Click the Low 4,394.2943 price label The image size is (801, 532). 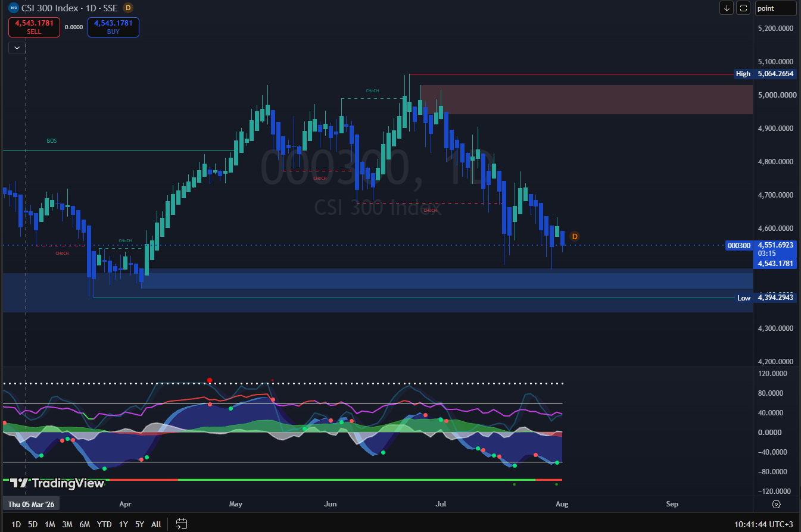765,298
